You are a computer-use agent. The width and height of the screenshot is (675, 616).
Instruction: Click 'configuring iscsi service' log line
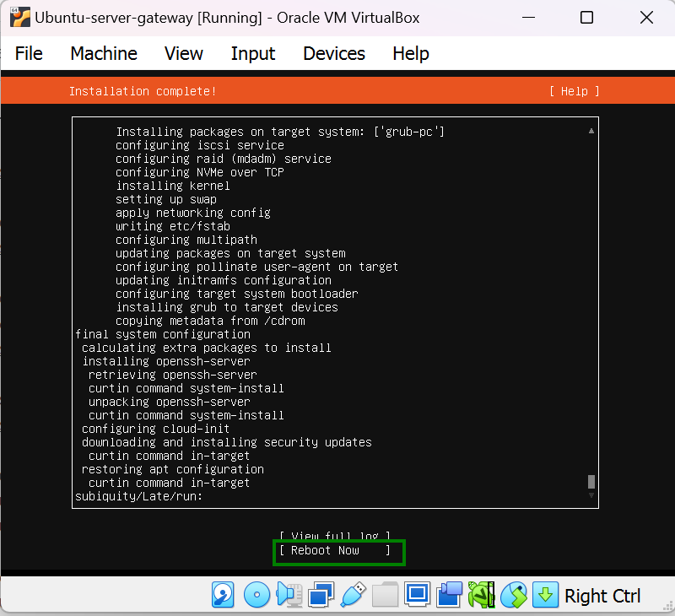(x=200, y=145)
